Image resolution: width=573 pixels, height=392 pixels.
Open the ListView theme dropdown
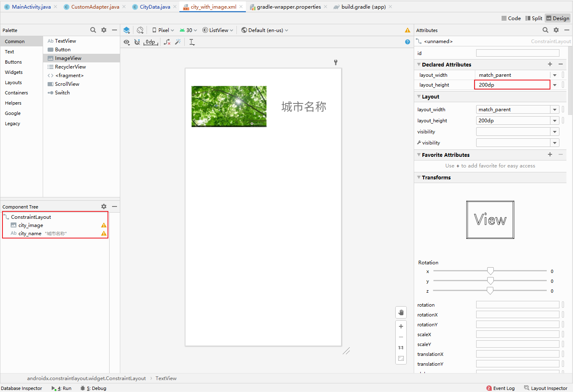[x=218, y=30]
